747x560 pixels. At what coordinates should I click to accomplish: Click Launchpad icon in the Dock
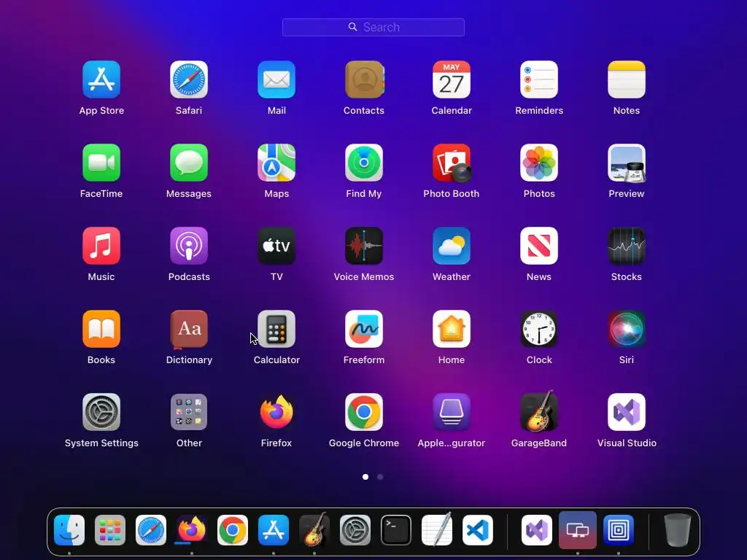[110, 530]
